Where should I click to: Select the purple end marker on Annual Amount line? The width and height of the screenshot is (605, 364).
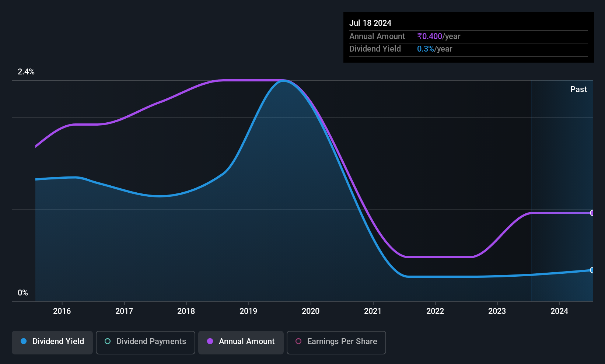point(592,213)
